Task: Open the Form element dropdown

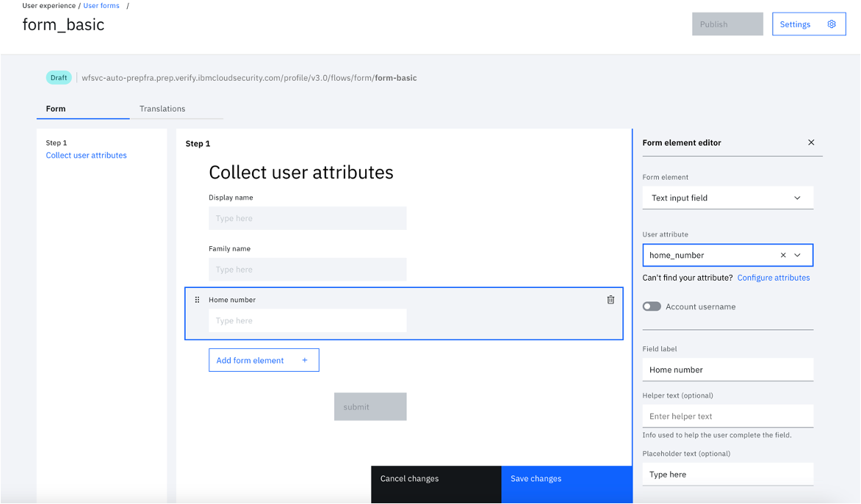Action: point(727,198)
